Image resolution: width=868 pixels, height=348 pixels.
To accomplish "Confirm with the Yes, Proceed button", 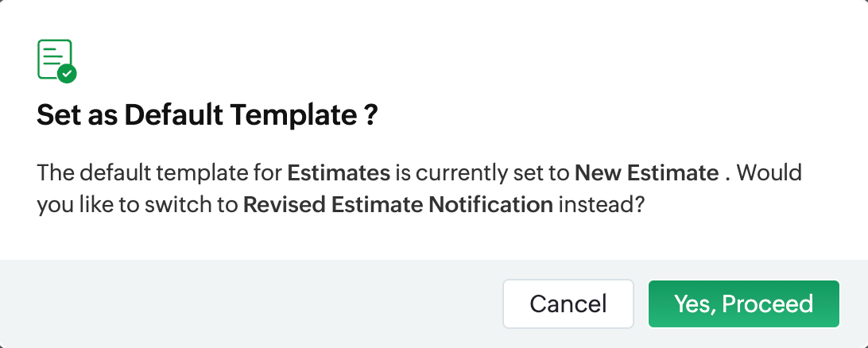I will click(x=743, y=304).
